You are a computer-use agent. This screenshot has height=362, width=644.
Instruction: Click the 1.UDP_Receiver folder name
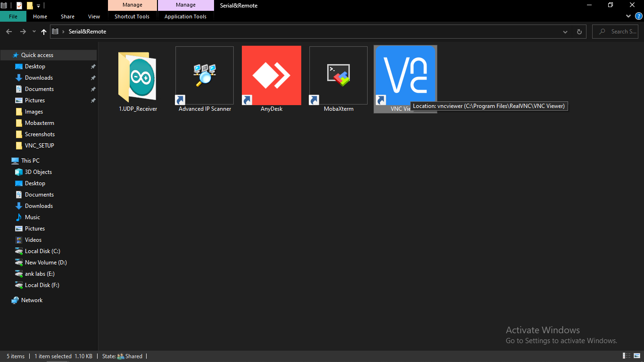coord(138,109)
